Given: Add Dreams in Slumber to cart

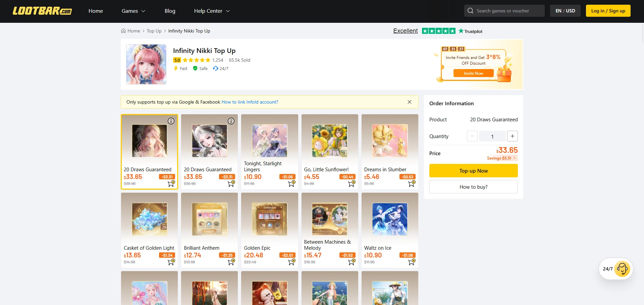Looking at the screenshot, I should (x=412, y=183).
